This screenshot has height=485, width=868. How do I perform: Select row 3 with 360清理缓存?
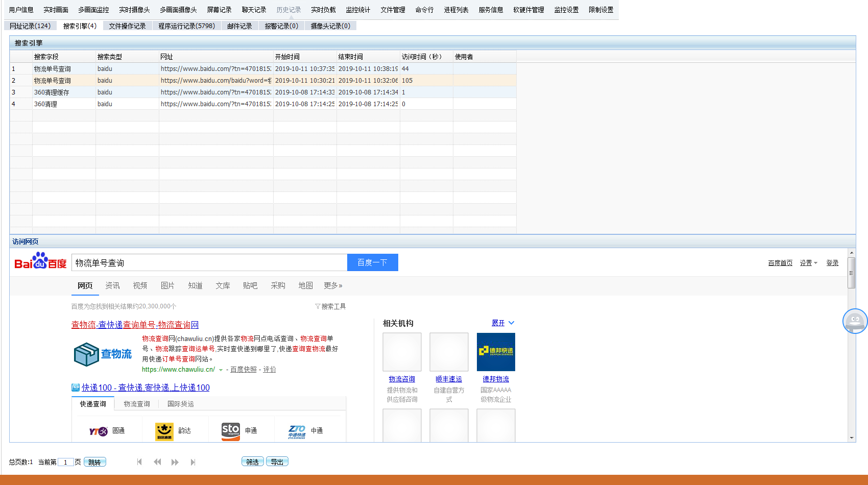(263, 92)
